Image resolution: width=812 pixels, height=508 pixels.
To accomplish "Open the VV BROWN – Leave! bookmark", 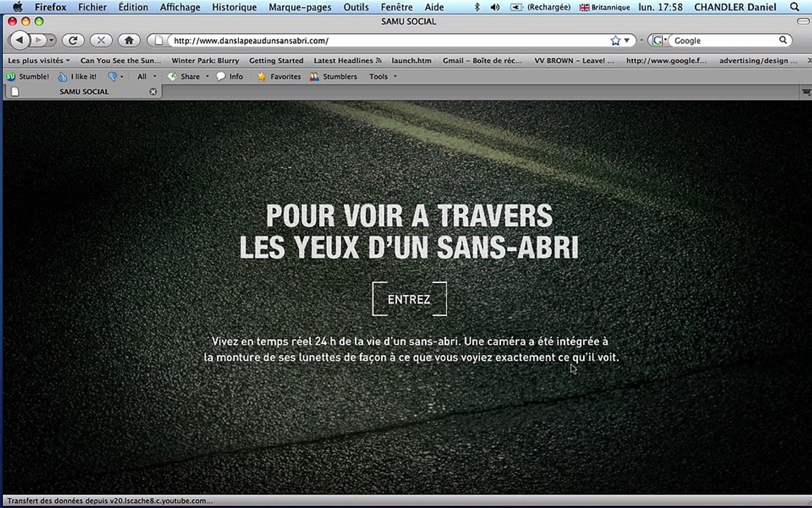I will coord(574,61).
